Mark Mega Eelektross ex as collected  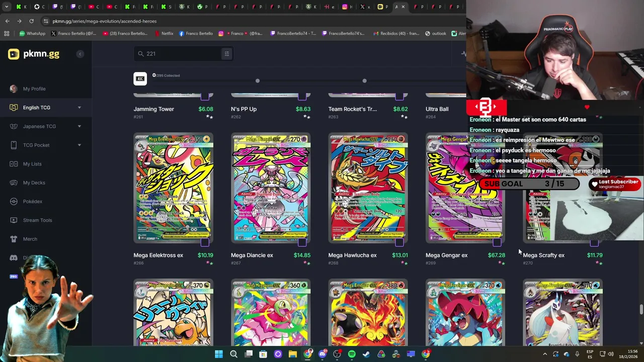[x=205, y=243]
